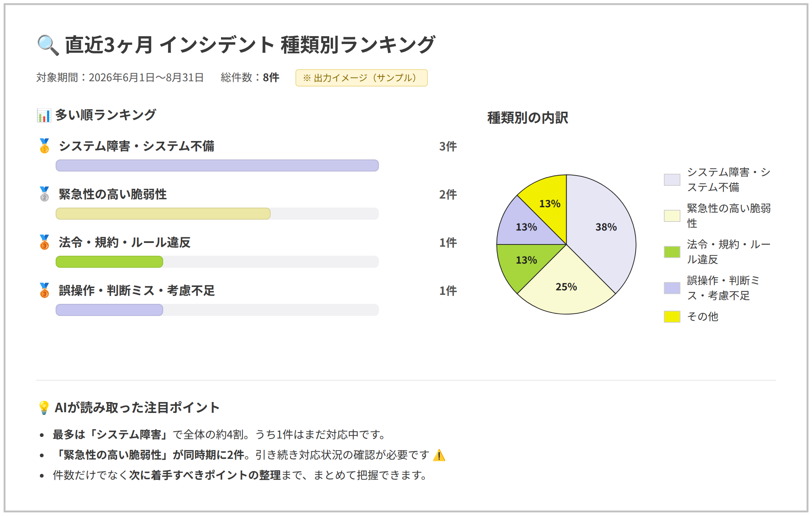This screenshot has width=812, height=516.
Task: Click the silver medal icon for 緊急性の高い脆弱性
Action: pyautogui.click(x=44, y=194)
